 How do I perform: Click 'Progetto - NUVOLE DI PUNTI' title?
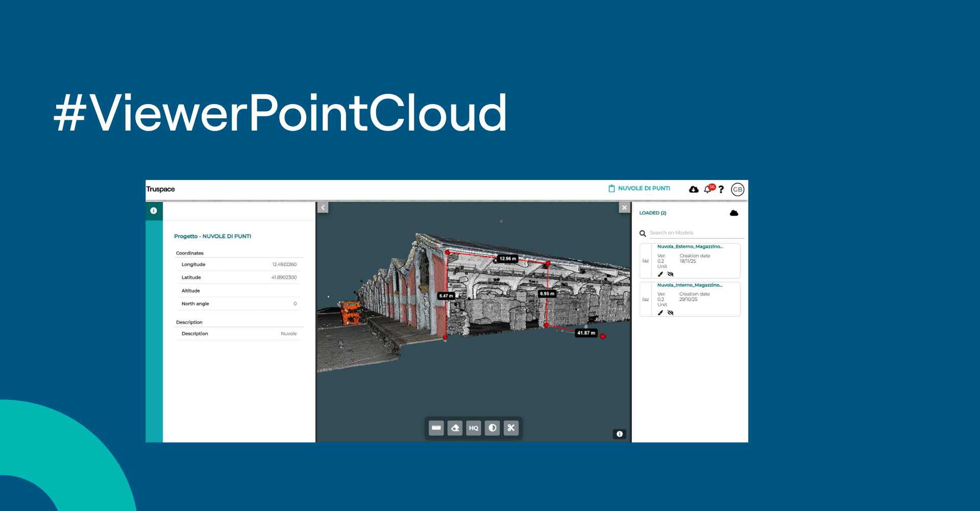(x=212, y=237)
